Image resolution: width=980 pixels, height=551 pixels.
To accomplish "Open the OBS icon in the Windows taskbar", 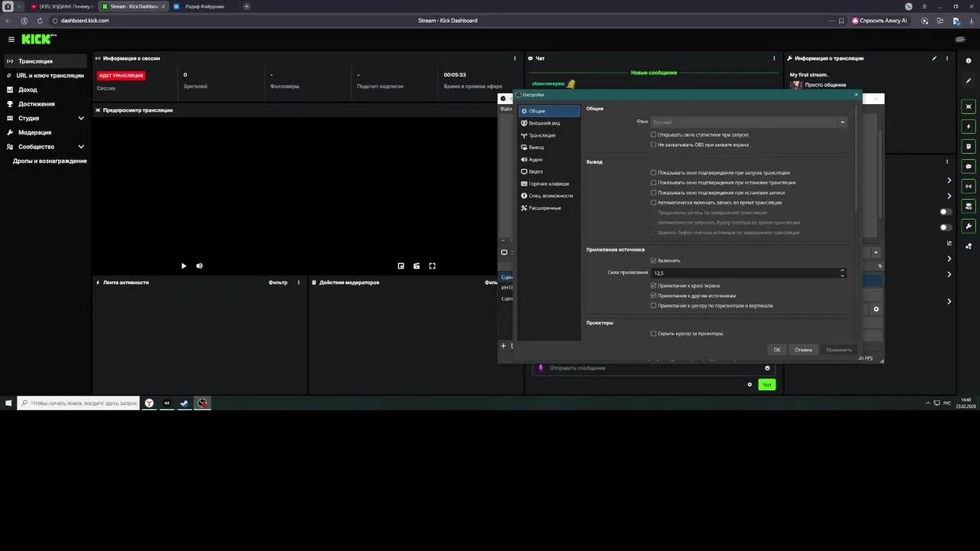I will pyautogui.click(x=202, y=403).
